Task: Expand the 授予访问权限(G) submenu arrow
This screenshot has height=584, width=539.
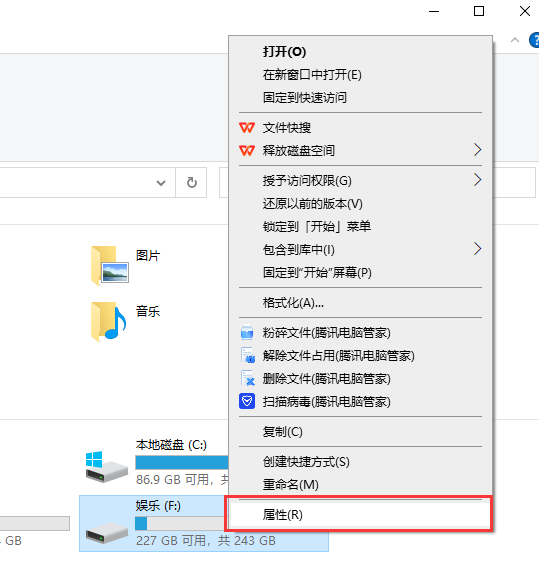Action: click(478, 180)
